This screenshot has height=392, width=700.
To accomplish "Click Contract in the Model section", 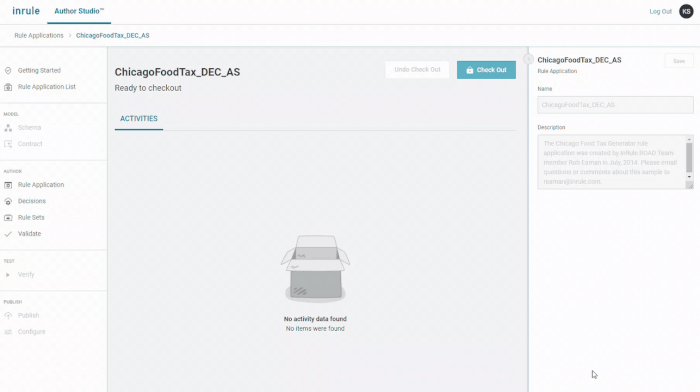I will point(30,144).
